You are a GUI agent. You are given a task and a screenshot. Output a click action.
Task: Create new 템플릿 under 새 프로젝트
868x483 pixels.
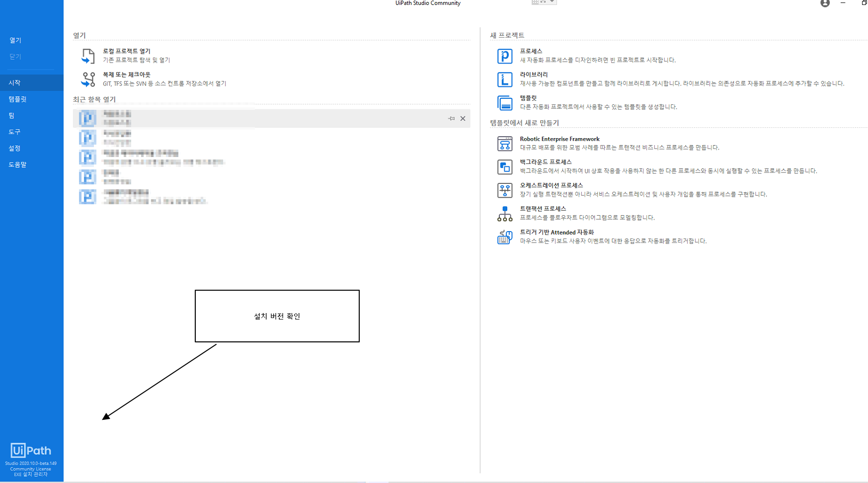(528, 98)
